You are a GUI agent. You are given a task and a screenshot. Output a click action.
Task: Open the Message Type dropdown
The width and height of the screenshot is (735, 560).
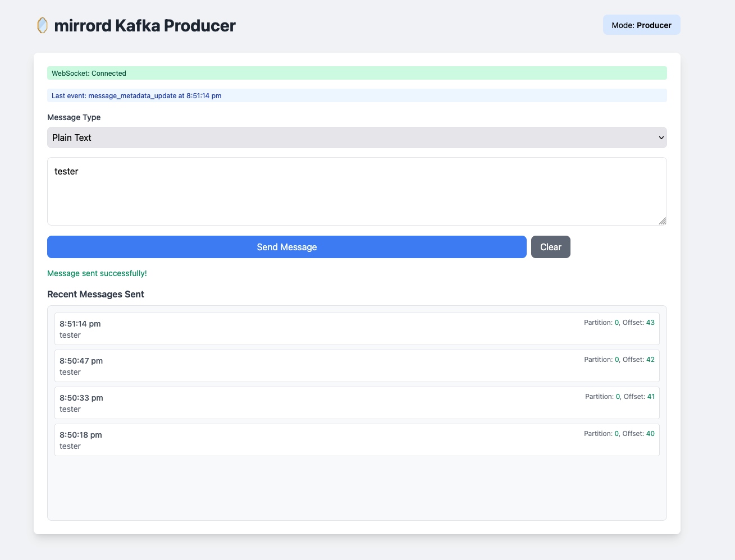pyautogui.click(x=357, y=137)
